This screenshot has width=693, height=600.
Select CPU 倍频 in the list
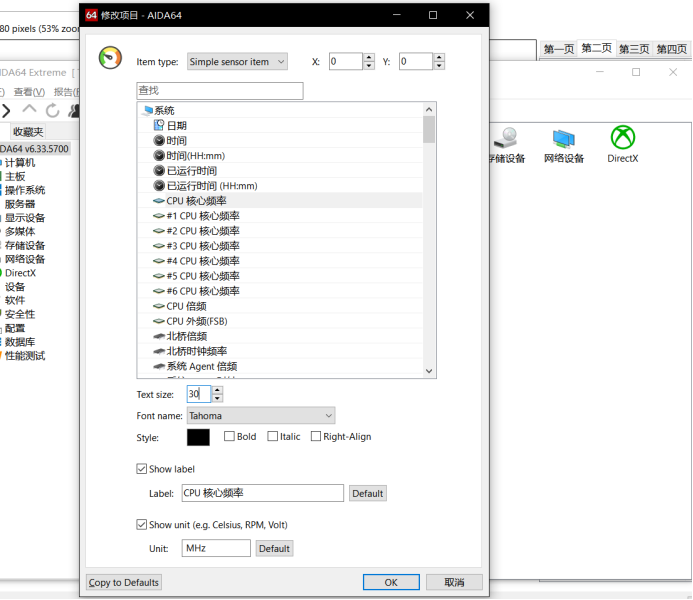tap(186, 306)
